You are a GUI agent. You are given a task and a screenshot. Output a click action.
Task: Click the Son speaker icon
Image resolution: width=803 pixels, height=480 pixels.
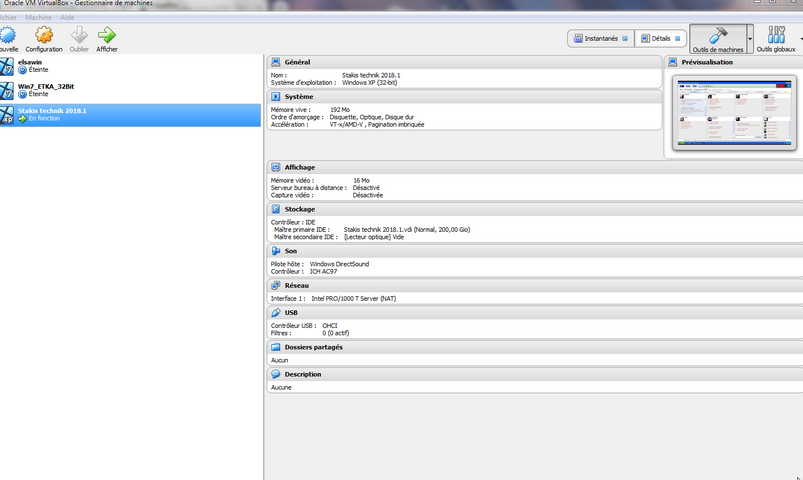click(x=276, y=251)
